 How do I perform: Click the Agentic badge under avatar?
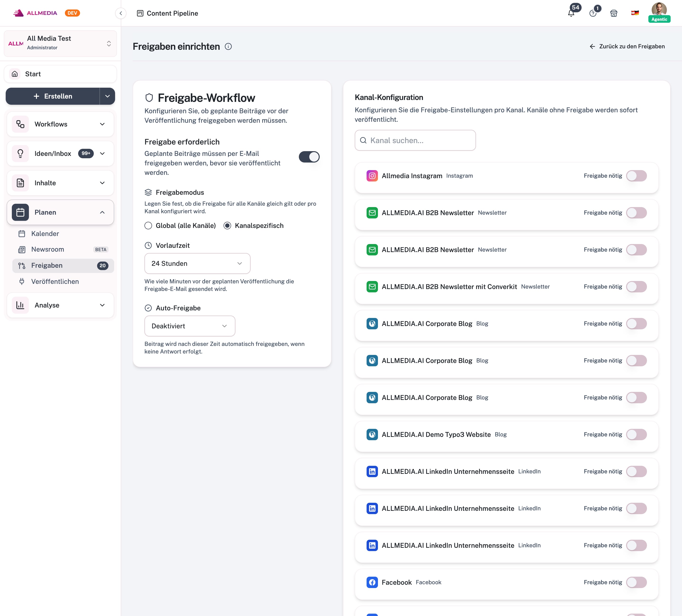coord(659,19)
